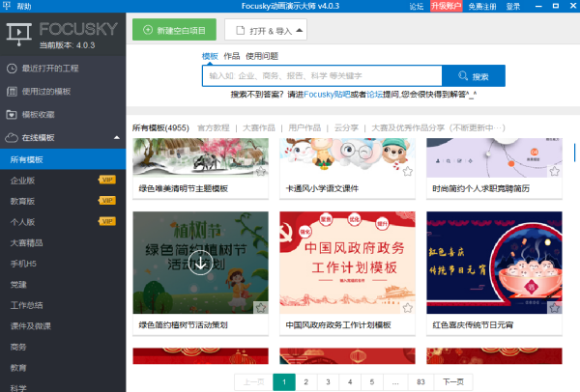
Task: Open 最近打开的工程 in sidebar
Action: click(x=63, y=69)
